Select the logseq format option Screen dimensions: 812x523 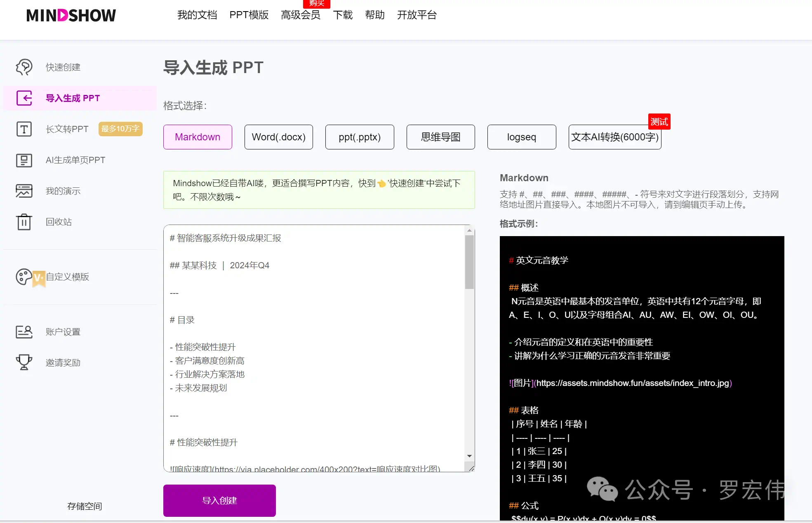click(x=522, y=137)
